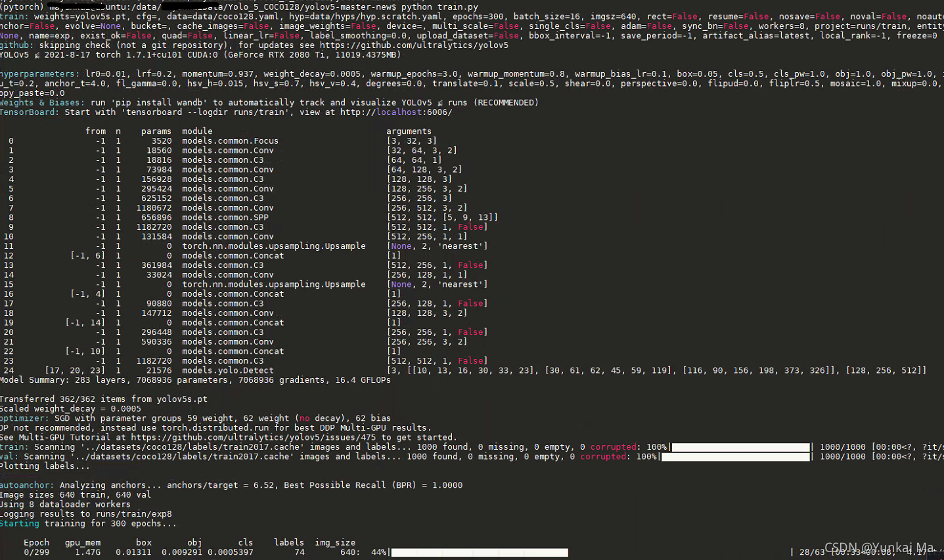
Task: Click the 'from' table column header
Action: pyautogui.click(x=95, y=131)
